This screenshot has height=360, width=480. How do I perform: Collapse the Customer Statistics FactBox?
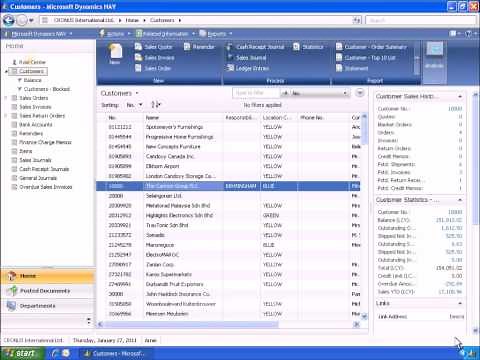click(x=460, y=200)
